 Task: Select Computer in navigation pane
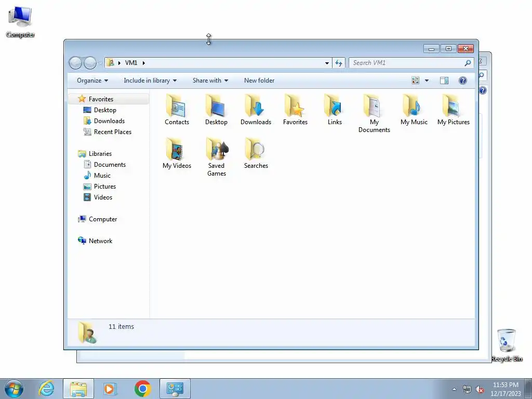[x=103, y=219]
